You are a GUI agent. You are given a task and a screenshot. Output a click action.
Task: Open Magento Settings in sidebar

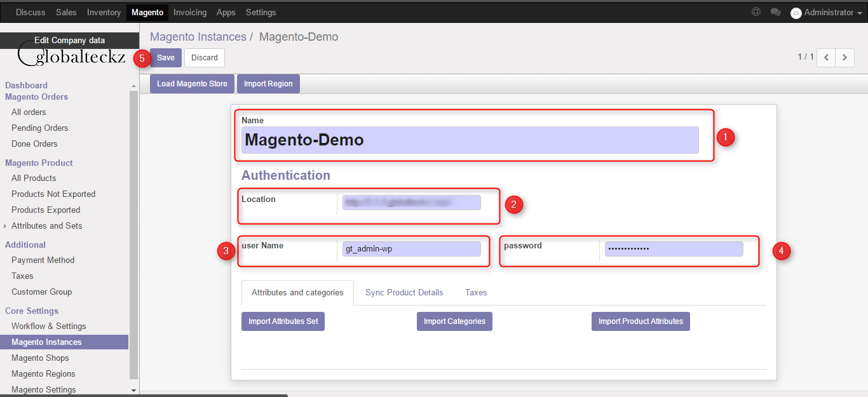(43, 390)
